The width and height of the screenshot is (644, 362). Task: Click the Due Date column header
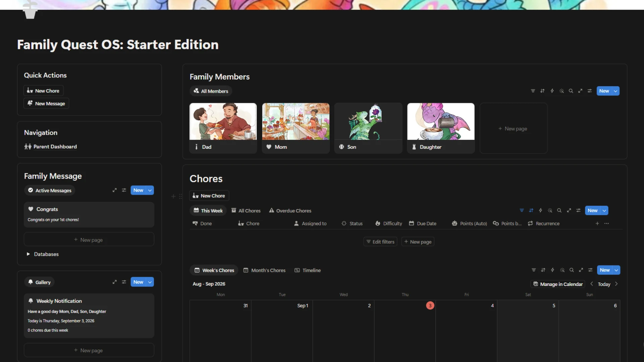(423, 224)
